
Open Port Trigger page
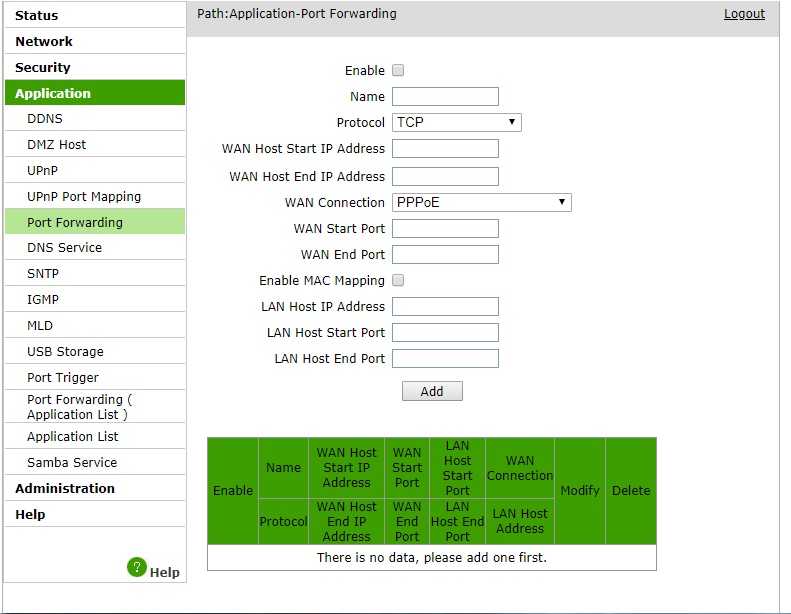tap(95, 377)
